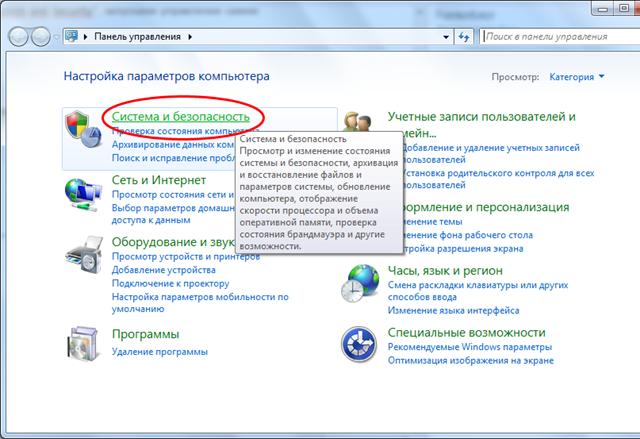Open Сеть и Интернет category link
Viewport: 640px width, 439px height.
pos(159,180)
